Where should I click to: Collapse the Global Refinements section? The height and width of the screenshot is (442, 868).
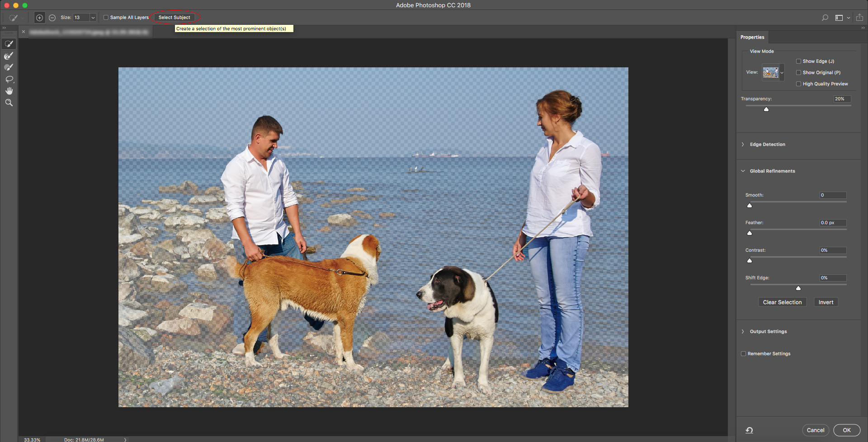click(743, 171)
